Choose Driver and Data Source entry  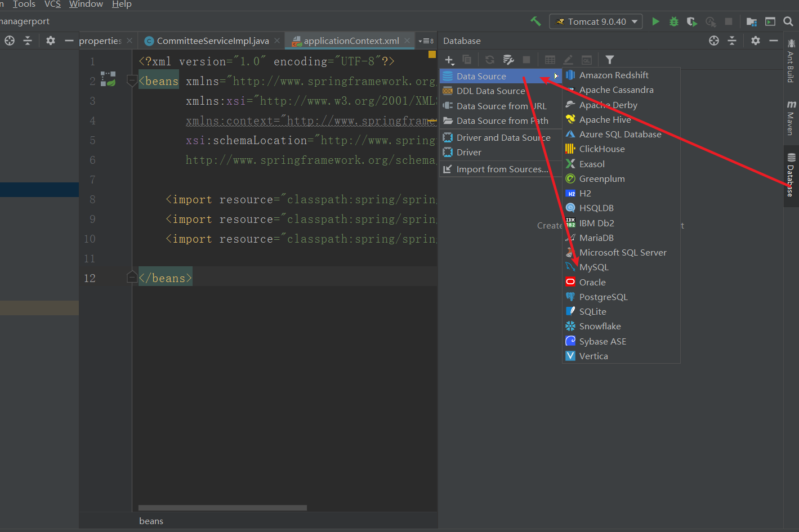point(501,137)
